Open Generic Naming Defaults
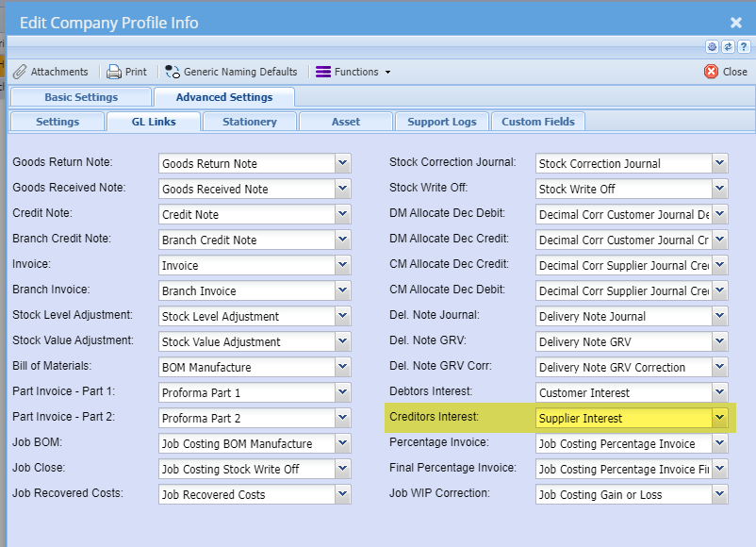 pos(231,72)
